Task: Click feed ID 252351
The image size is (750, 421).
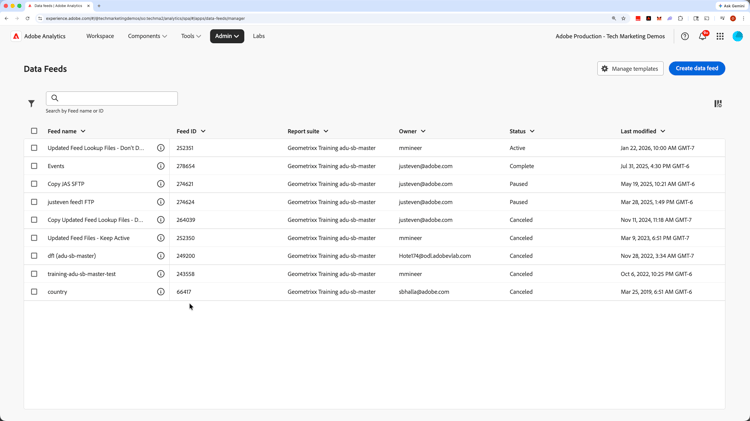Action: (185, 148)
